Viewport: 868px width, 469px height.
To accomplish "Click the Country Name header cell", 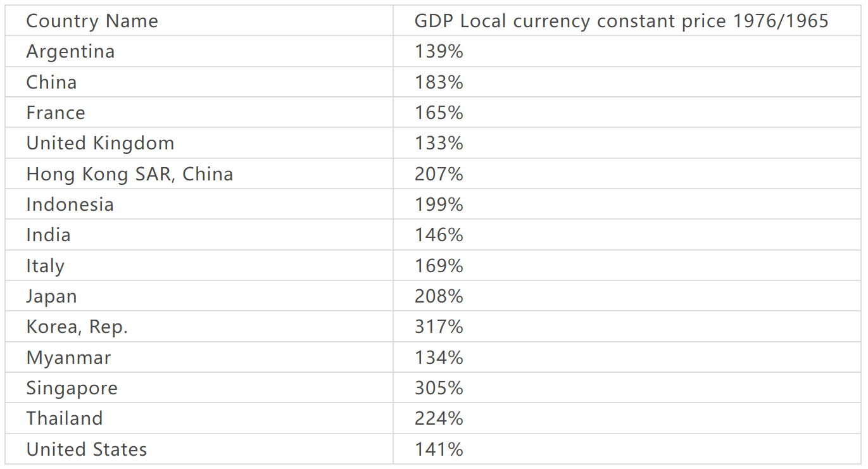I will point(92,21).
